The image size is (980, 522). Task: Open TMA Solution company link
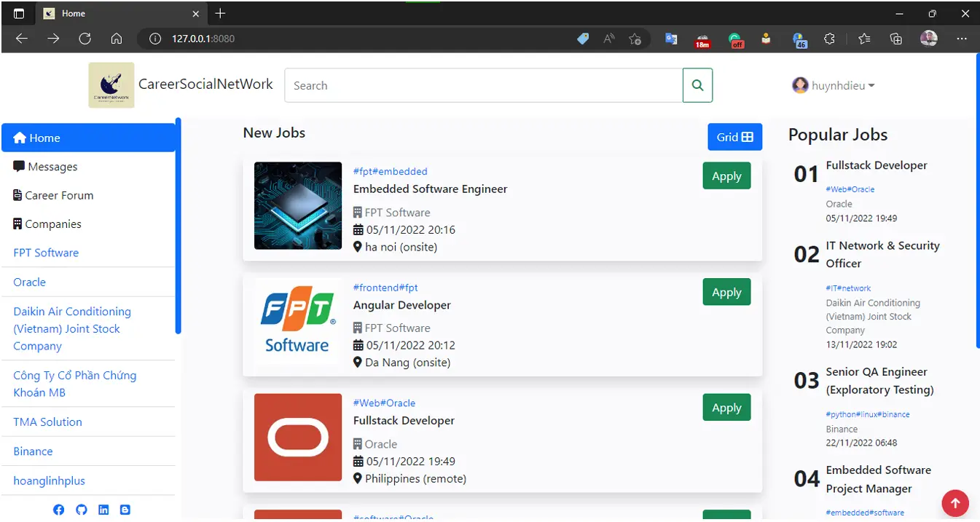pos(47,422)
